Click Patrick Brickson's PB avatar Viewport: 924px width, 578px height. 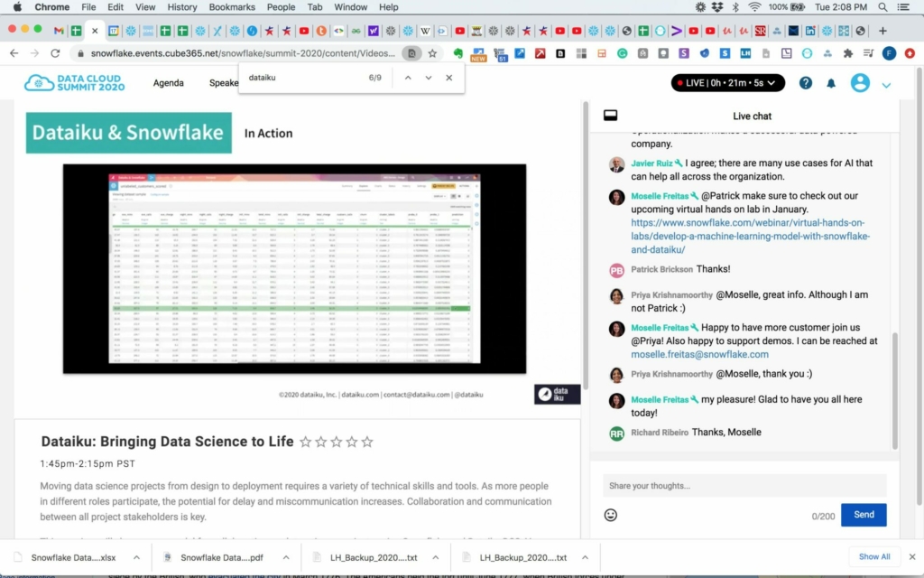point(616,270)
